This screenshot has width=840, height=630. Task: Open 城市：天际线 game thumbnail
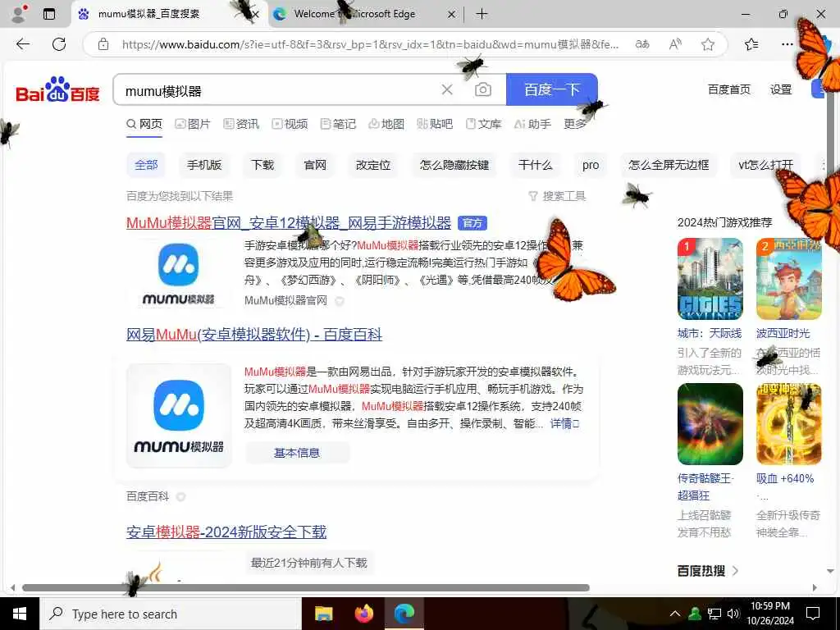(x=710, y=279)
